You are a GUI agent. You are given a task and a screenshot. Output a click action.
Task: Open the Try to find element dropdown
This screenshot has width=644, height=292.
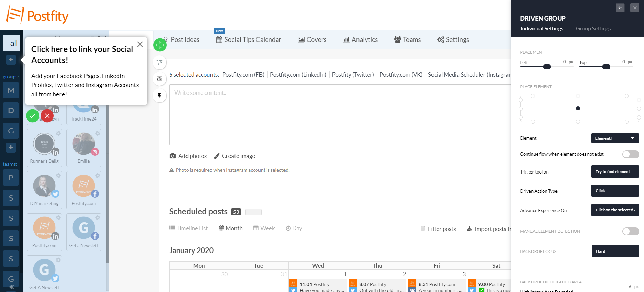tap(615, 171)
